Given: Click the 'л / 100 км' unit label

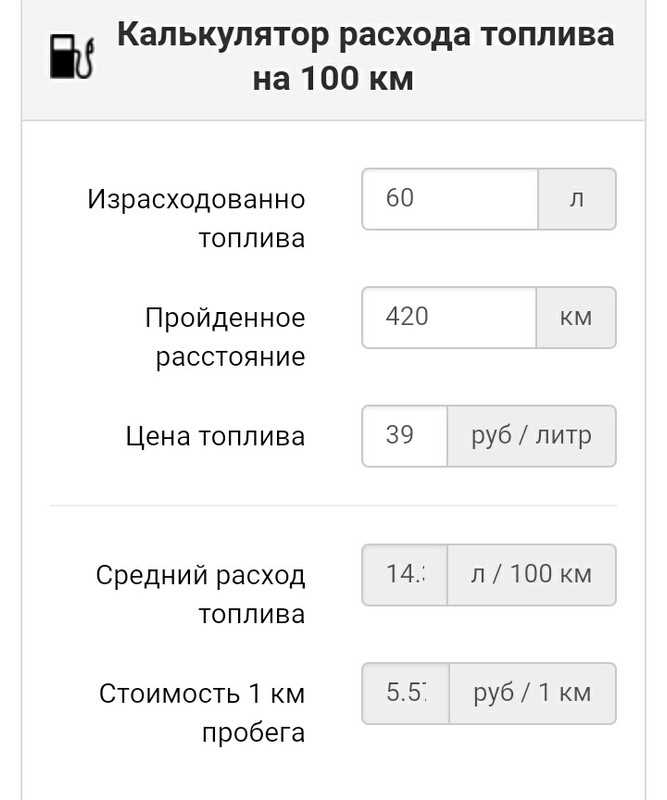Looking at the screenshot, I should [x=531, y=574].
